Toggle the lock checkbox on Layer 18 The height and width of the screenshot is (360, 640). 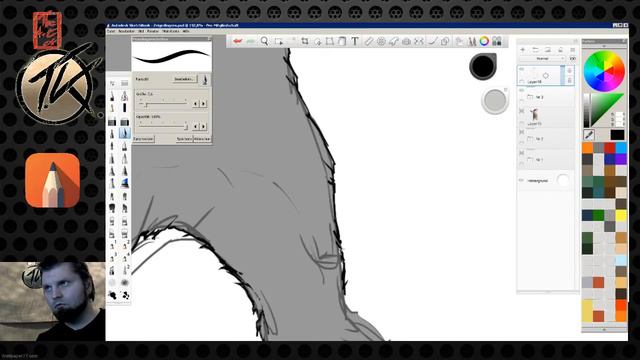coord(522,82)
